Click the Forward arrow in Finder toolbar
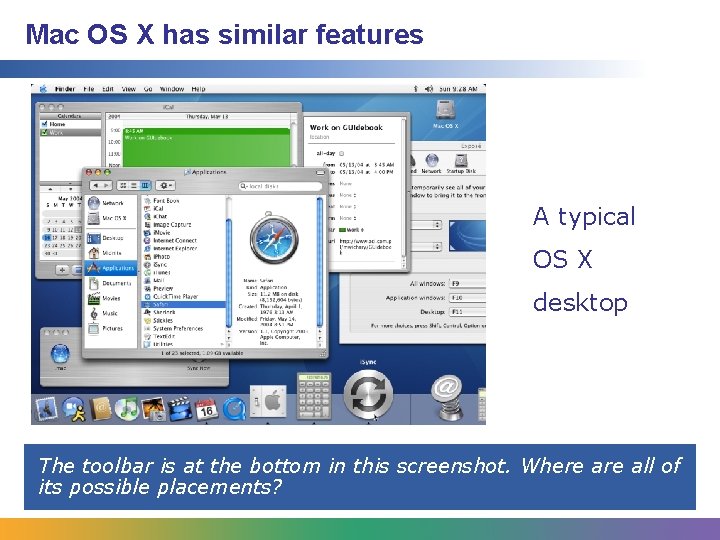The width and height of the screenshot is (720, 540). (x=107, y=186)
